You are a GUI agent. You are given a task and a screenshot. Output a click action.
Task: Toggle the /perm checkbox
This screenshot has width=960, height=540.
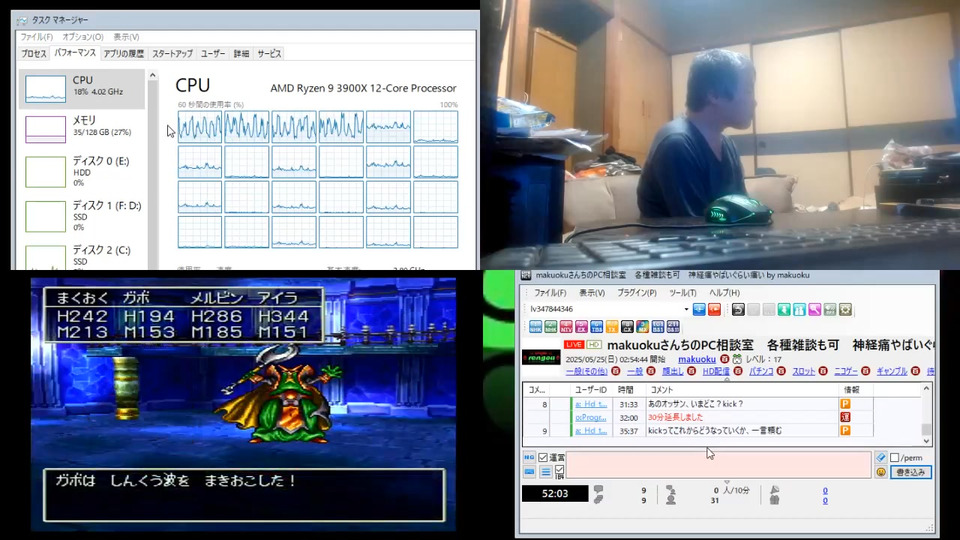point(894,457)
